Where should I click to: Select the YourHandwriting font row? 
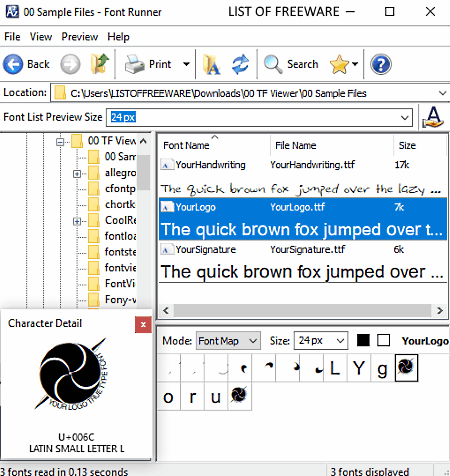303,177
